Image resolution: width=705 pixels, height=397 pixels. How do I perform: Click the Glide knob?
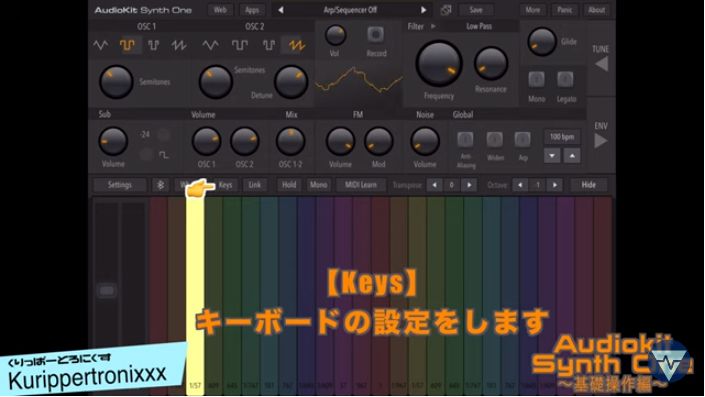(542, 42)
